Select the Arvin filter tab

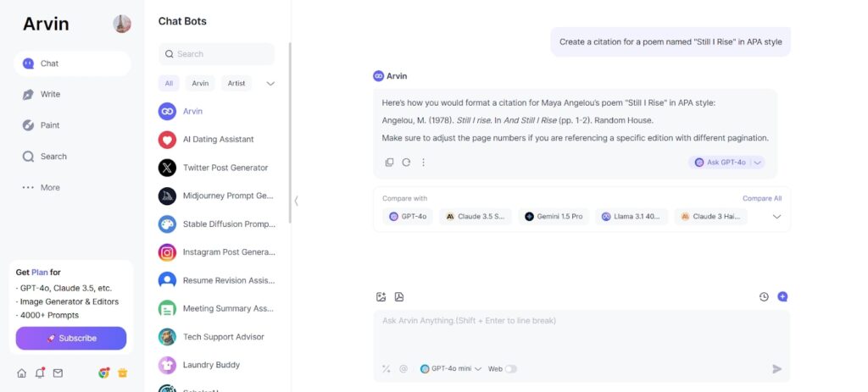tap(200, 84)
